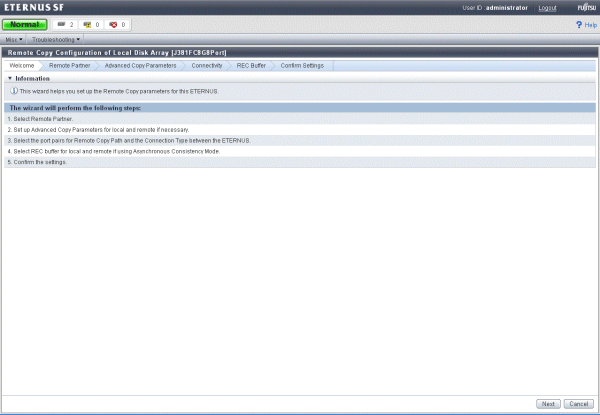Go to the Remote Partner step
The height and width of the screenshot is (415, 600).
(70, 66)
